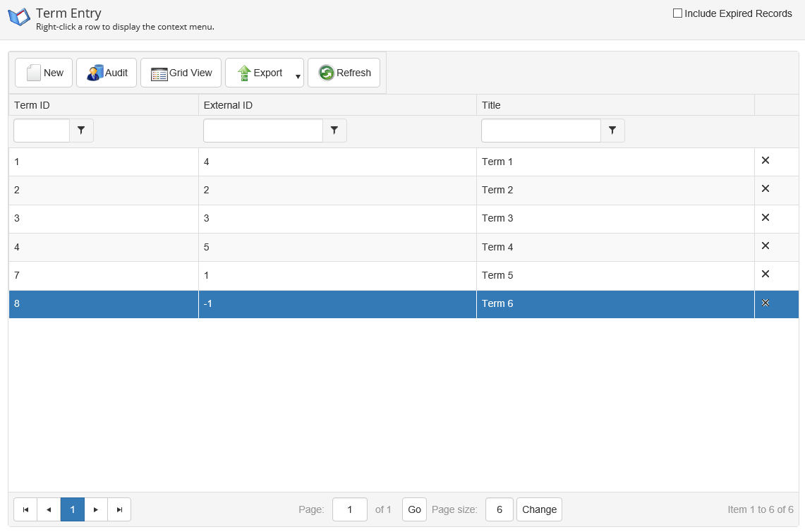The height and width of the screenshot is (532, 805).
Task: Click the Title column filter icon
Action: pyautogui.click(x=612, y=131)
